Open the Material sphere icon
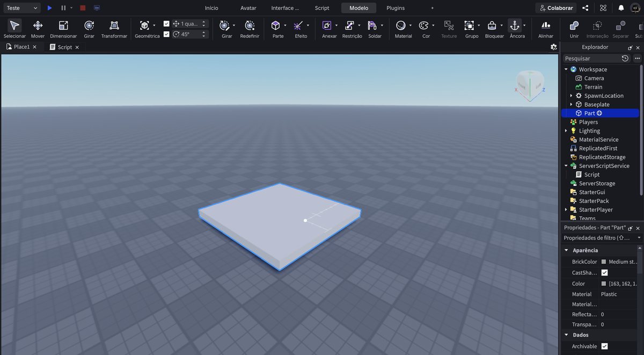 (x=400, y=25)
